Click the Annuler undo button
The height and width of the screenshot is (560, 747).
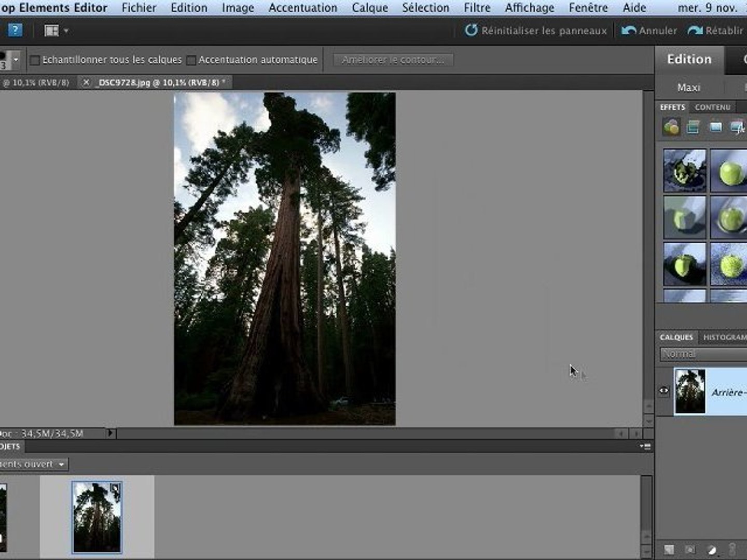pyautogui.click(x=649, y=31)
